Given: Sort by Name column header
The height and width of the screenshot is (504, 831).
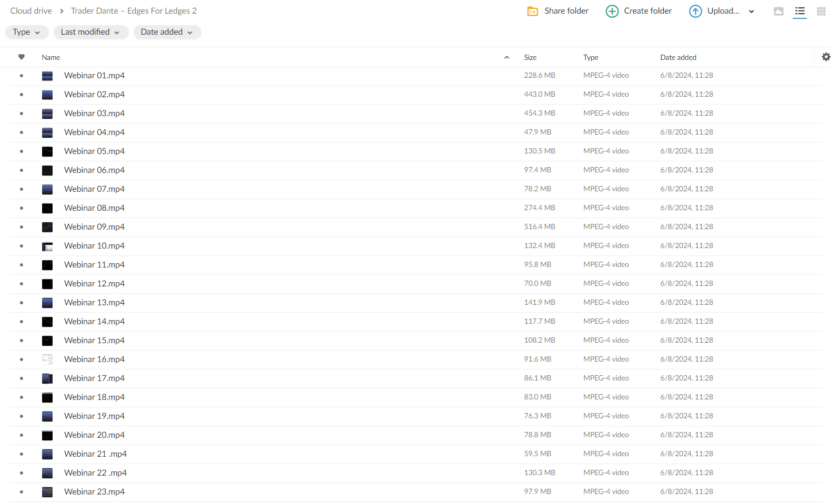Looking at the screenshot, I should tap(51, 57).
